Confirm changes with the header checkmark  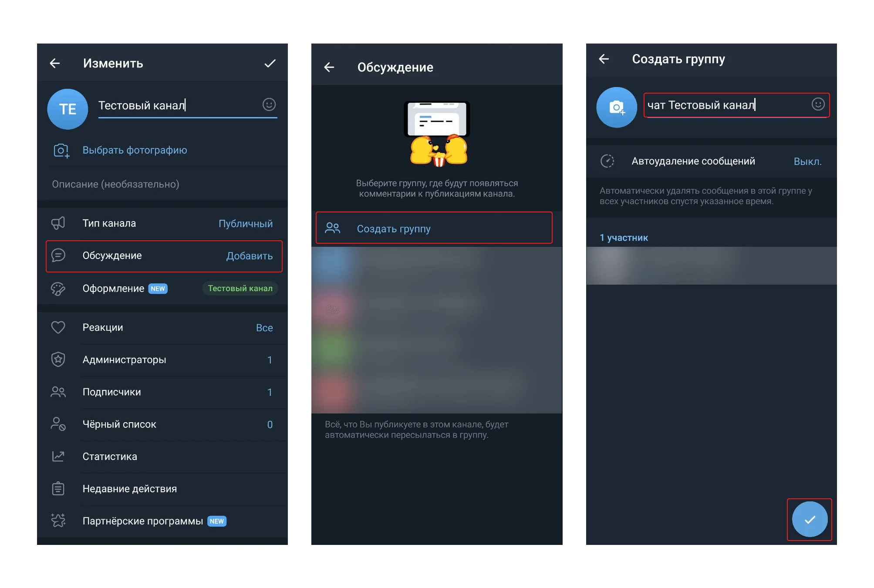270,64
